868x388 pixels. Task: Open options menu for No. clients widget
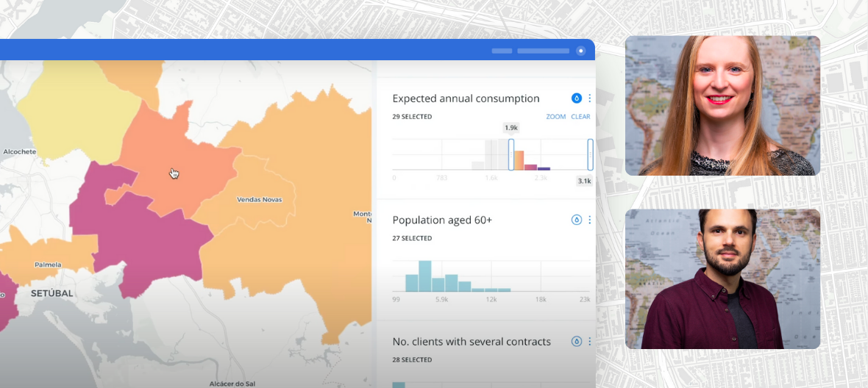point(589,342)
